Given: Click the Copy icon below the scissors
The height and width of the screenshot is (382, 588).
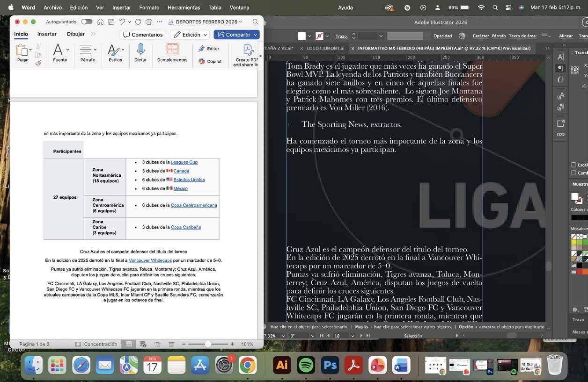Looking at the screenshot, I should 38,55.
